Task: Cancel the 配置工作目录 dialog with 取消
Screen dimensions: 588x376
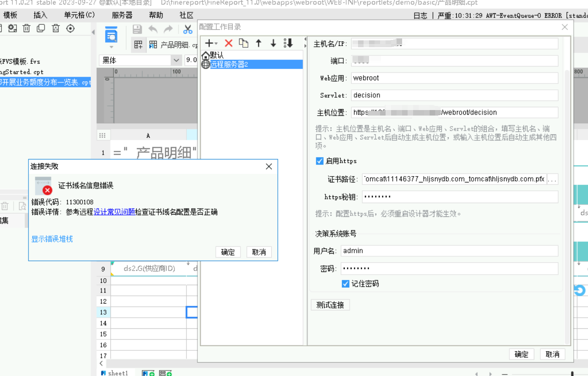Action: tap(553, 354)
